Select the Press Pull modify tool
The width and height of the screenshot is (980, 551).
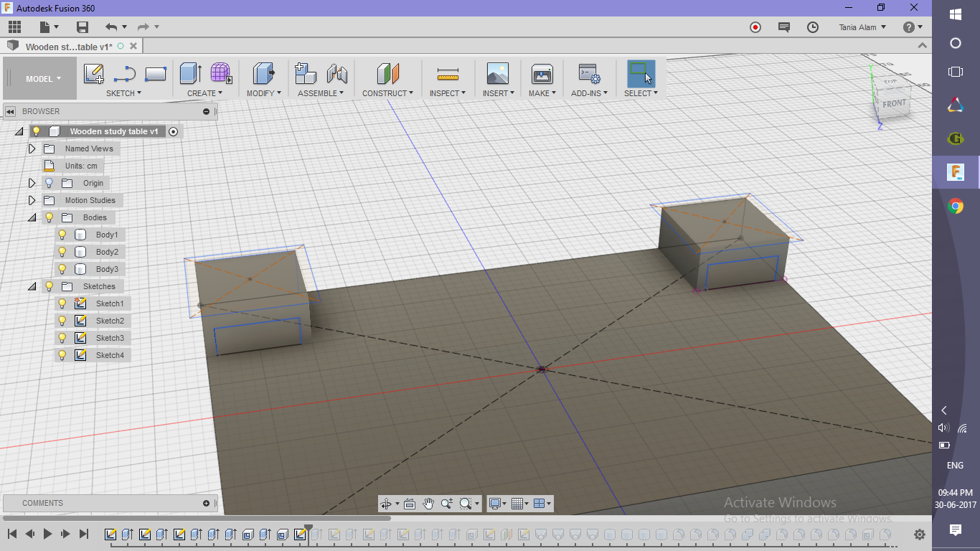pos(264,73)
